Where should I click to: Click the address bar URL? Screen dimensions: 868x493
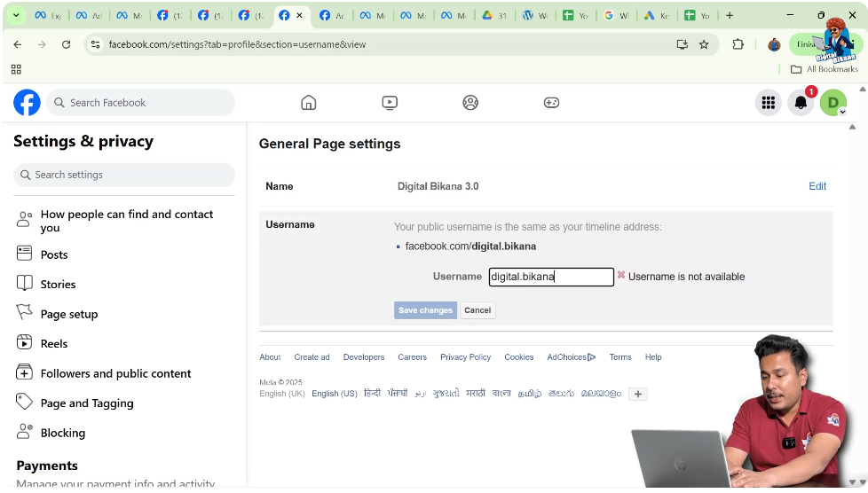[237, 44]
